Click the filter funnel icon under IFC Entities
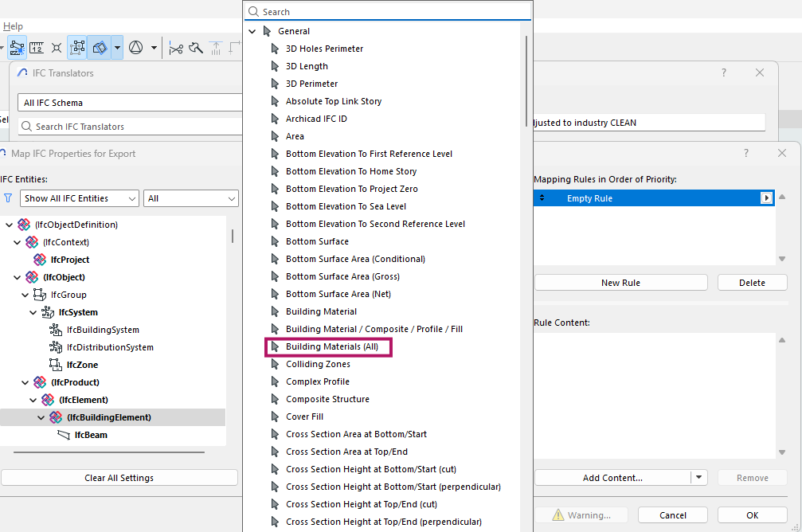This screenshot has width=802, height=532. coord(8,198)
